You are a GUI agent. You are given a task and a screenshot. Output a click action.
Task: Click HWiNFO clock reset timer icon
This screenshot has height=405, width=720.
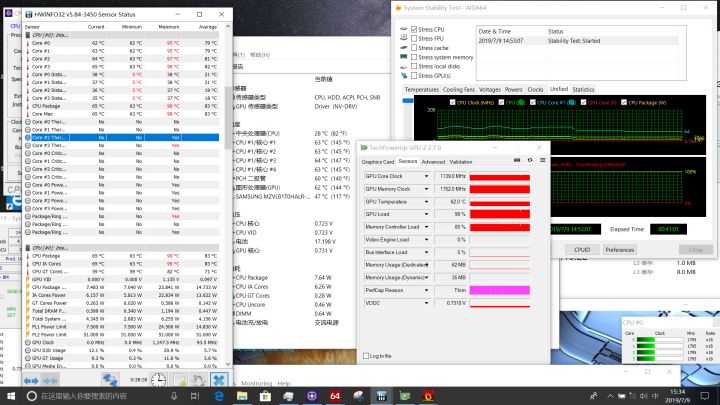[x=158, y=380]
